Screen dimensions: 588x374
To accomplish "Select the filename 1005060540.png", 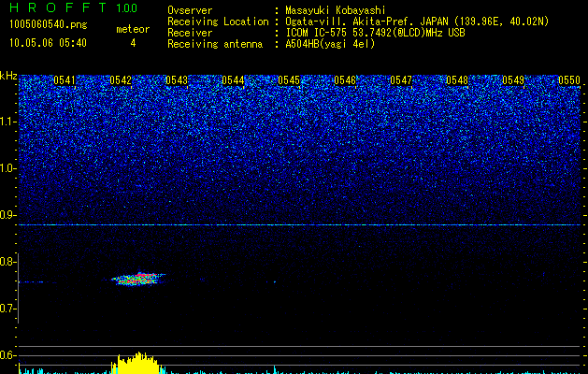I will (49, 24).
